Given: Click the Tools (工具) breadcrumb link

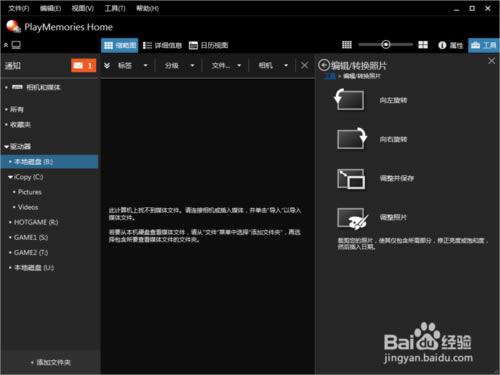Looking at the screenshot, I should click(330, 76).
